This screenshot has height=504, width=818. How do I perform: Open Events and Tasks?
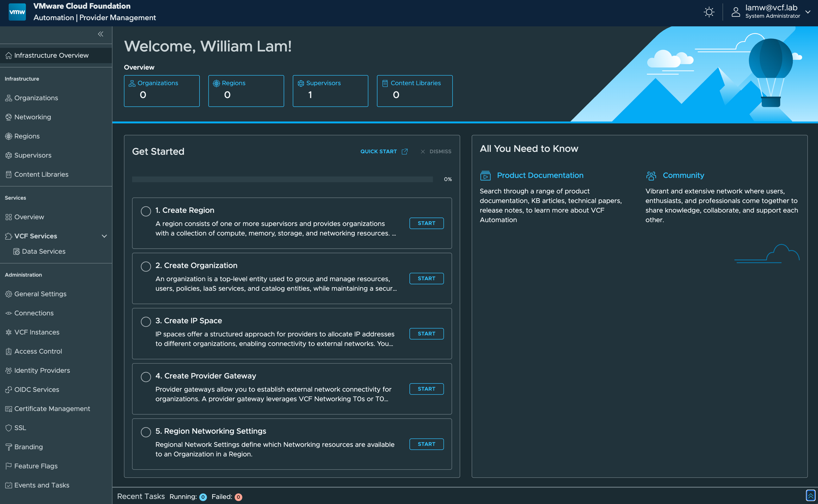41,485
